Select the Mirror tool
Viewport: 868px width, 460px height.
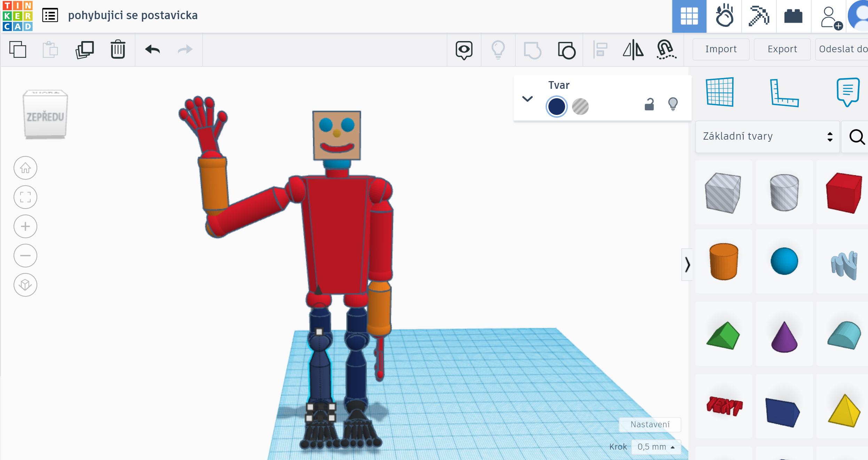click(633, 50)
